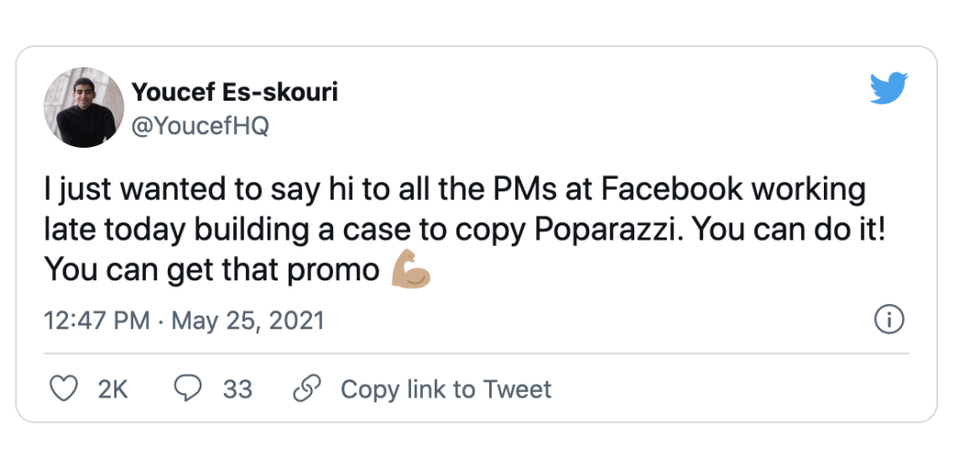Click the 2K likes count
Viewport: 980px width, 450px height.
113,390
